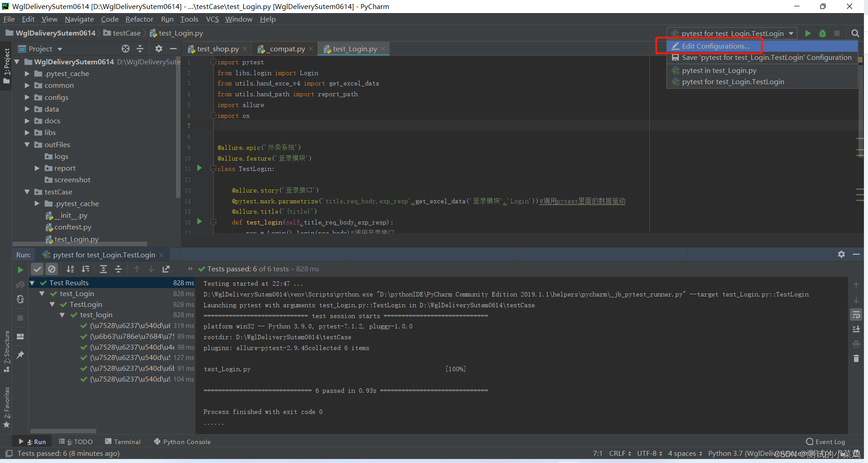Debug the current configuration with the bug icon
The width and height of the screenshot is (868, 463).
pyautogui.click(x=823, y=33)
